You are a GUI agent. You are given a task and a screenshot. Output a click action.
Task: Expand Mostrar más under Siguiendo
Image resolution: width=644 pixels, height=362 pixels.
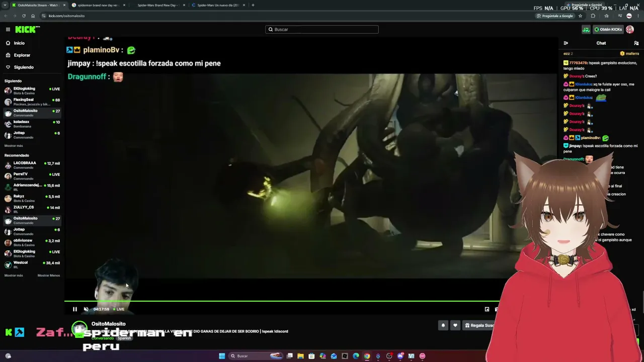click(x=14, y=146)
